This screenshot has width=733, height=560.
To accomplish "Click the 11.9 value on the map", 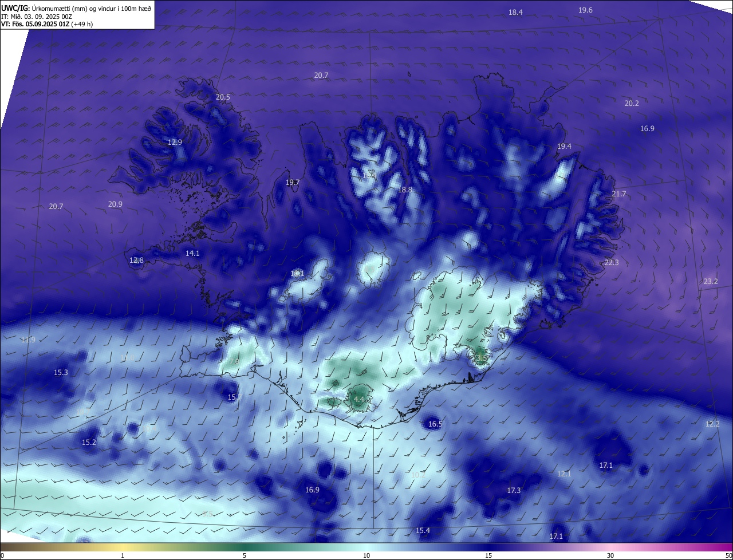I will 28,340.
